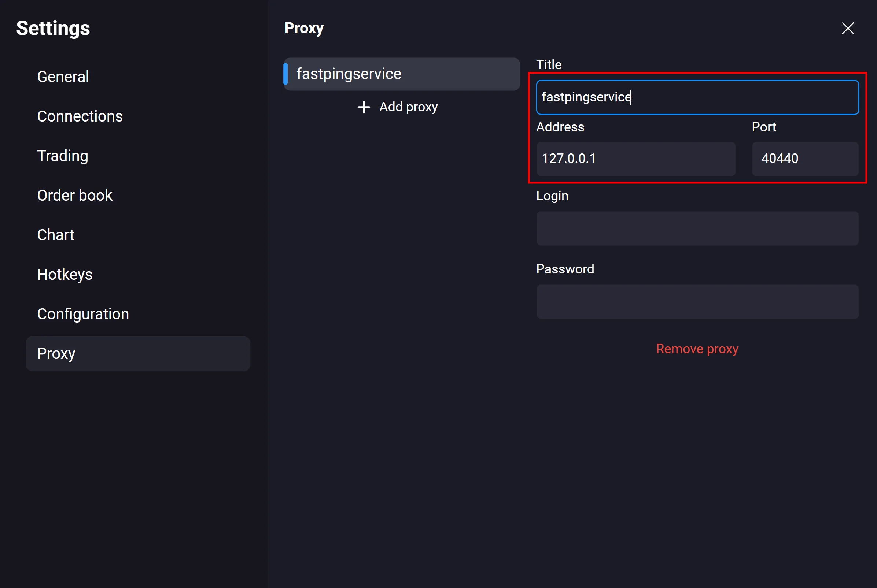Viewport: 877px width, 588px height.
Task: Navigate to Configuration settings
Action: 83,314
